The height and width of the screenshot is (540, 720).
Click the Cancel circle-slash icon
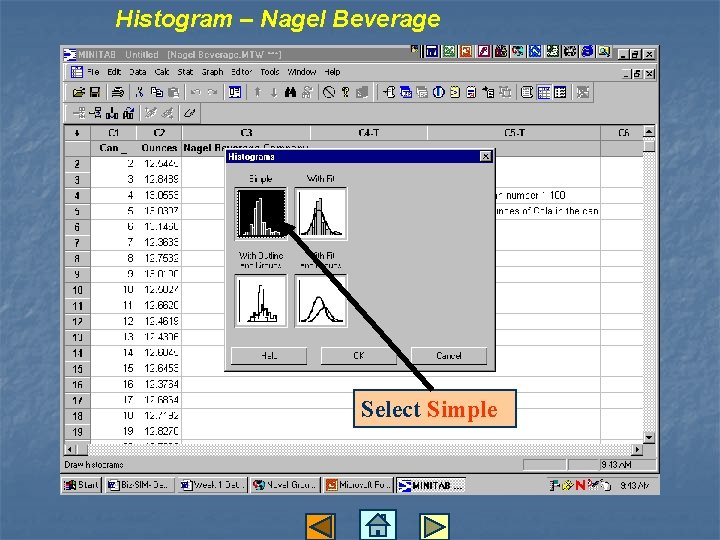[x=329, y=92]
